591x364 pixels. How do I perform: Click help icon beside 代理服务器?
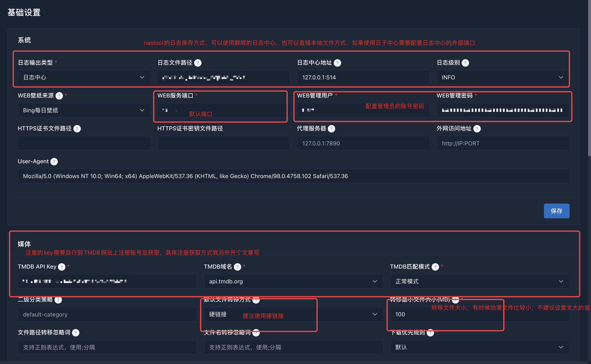(x=331, y=129)
